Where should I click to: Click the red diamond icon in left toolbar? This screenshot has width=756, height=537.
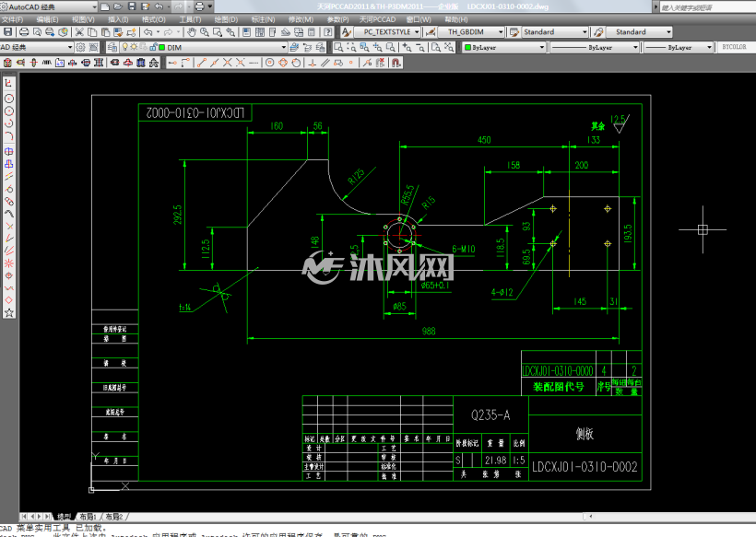(8, 300)
